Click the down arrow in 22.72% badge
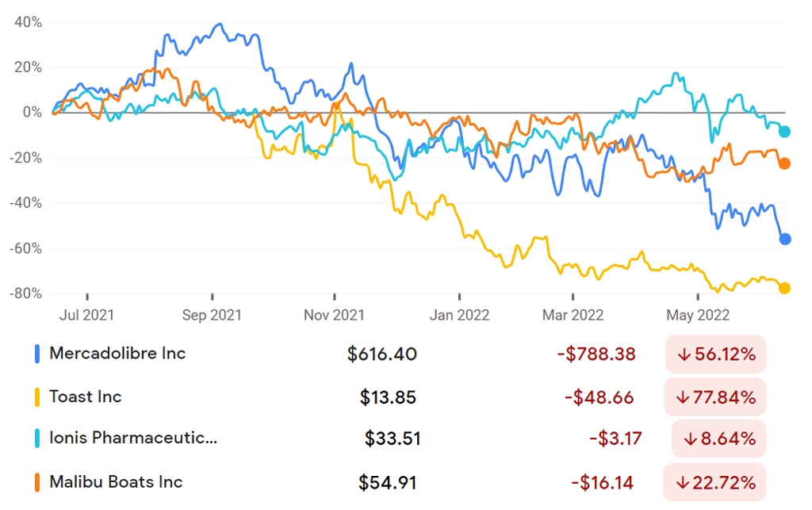The width and height of the screenshot is (812, 510). click(682, 483)
